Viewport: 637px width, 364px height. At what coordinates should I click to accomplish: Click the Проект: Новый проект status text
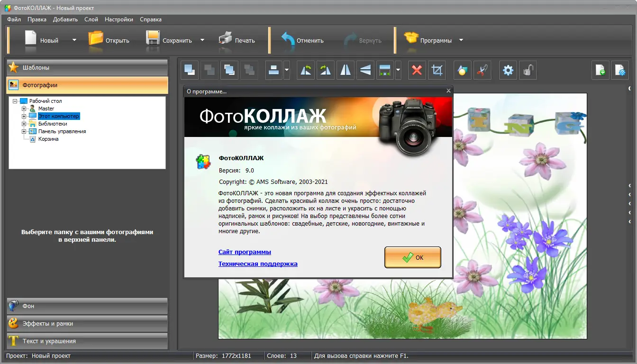pos(38,355)
